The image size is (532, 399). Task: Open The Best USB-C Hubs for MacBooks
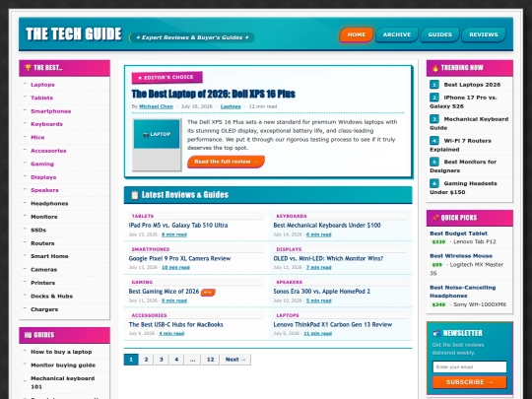click(175, 325)
